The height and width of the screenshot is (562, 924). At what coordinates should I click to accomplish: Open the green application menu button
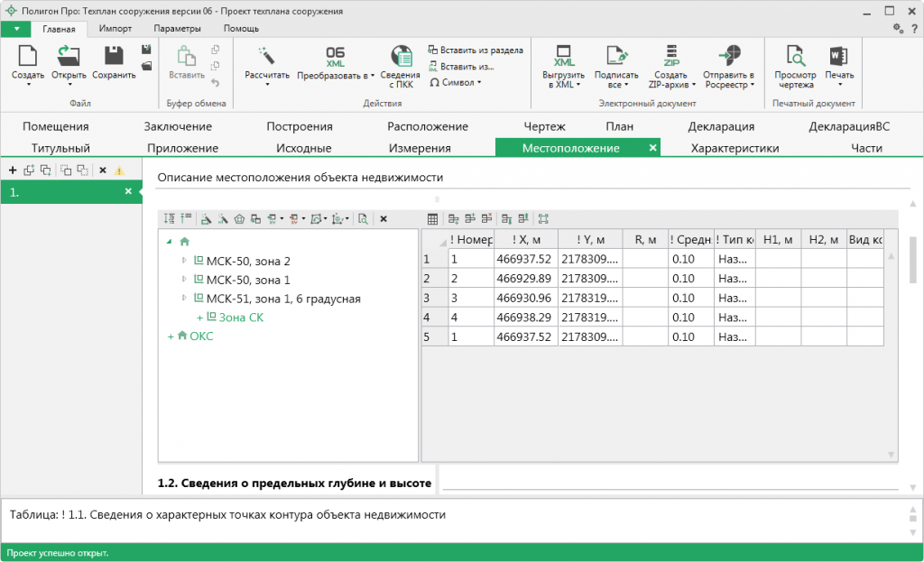[16, 29]
